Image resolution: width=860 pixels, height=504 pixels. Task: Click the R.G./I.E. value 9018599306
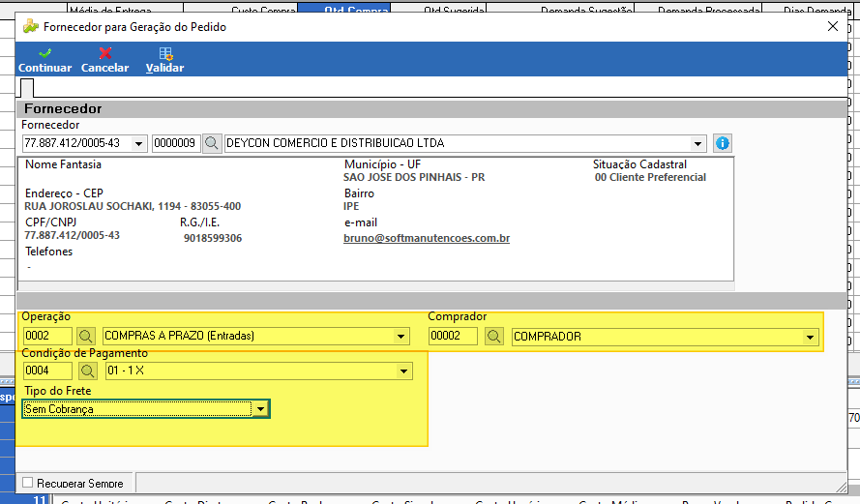[x=213, y=238]
